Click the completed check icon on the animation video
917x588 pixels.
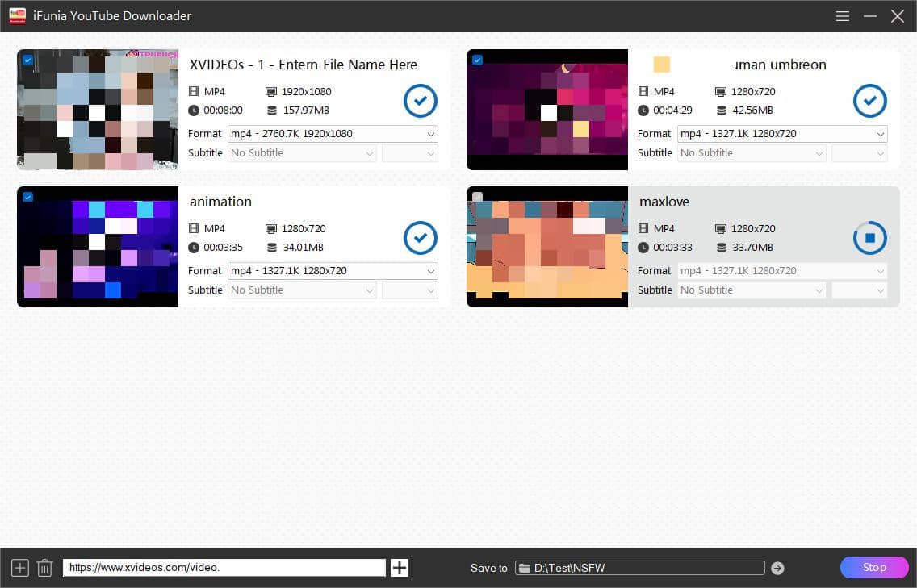pyautogui.click(x=420, y=238)
